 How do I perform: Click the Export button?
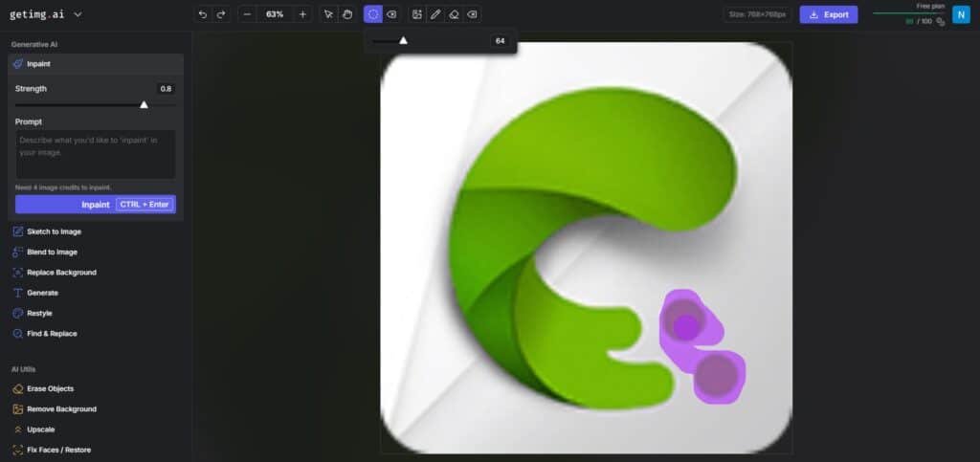(x=828, y=14)
